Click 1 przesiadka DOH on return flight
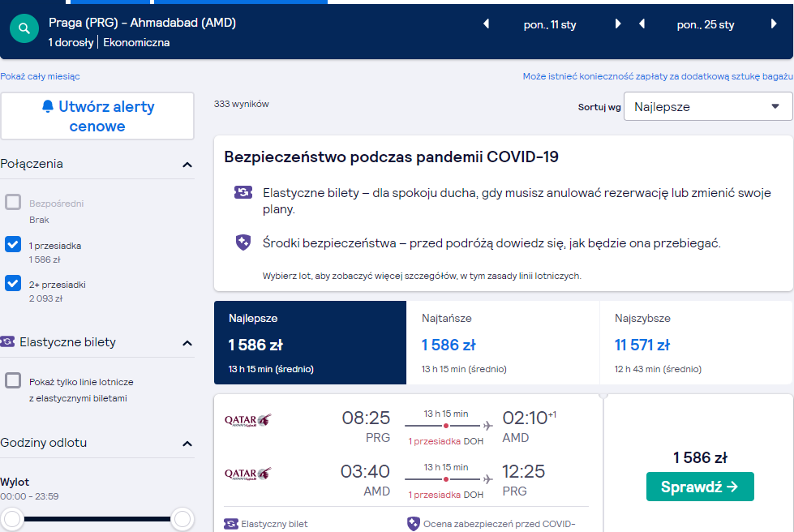Screen dimensions: 794x532 click(x=445, y=495)
